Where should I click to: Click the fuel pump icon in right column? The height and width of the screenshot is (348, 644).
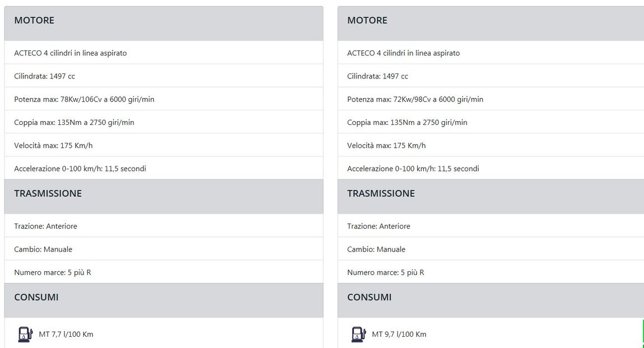point(358,335)
